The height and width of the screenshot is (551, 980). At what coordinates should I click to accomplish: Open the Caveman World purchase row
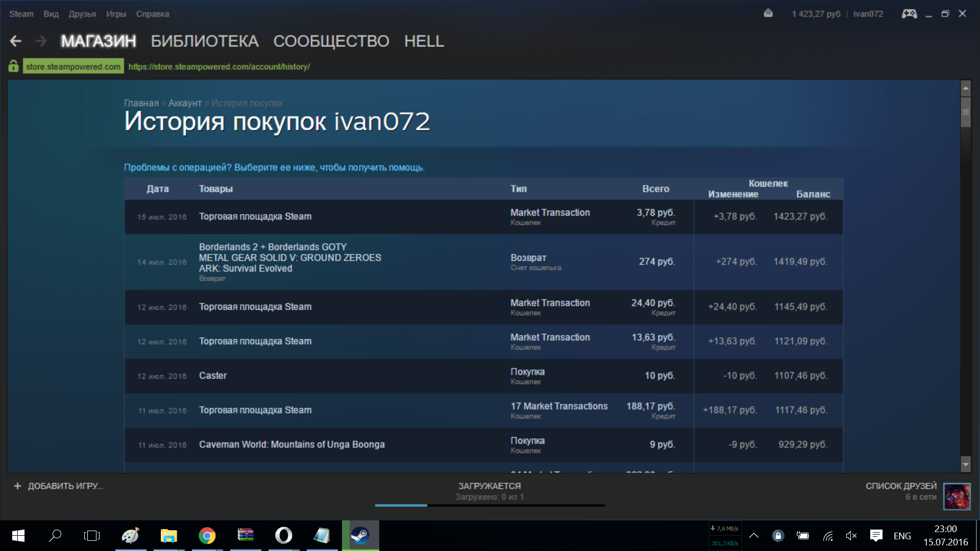pyautogui.click(x=483, y=445)
